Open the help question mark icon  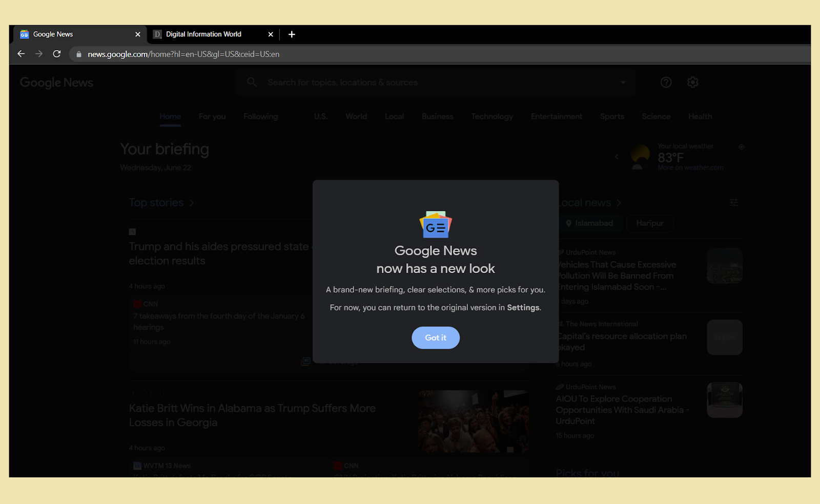666,82
